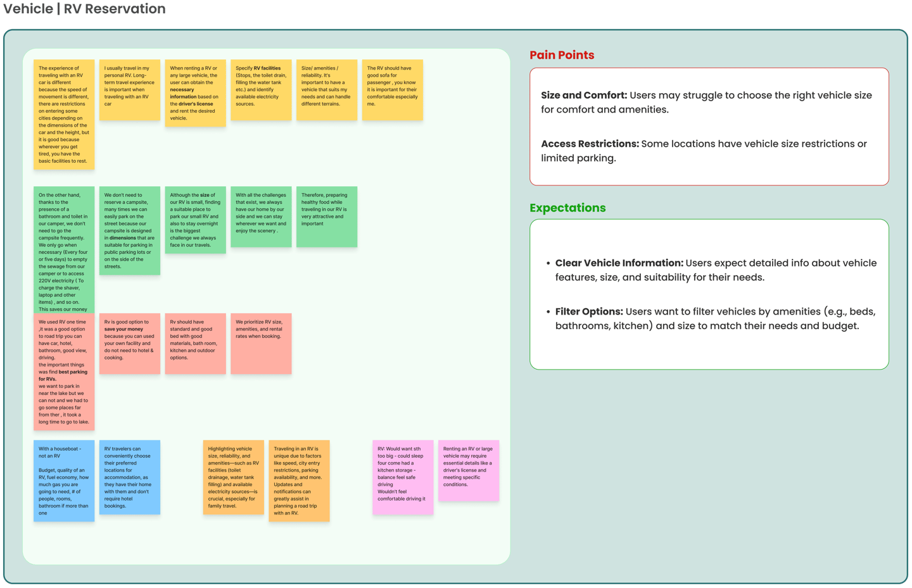Click the "RV travelers can conveniently choose" blue note
The height and width of the screenshot is (588, 912).
[130, 477]
